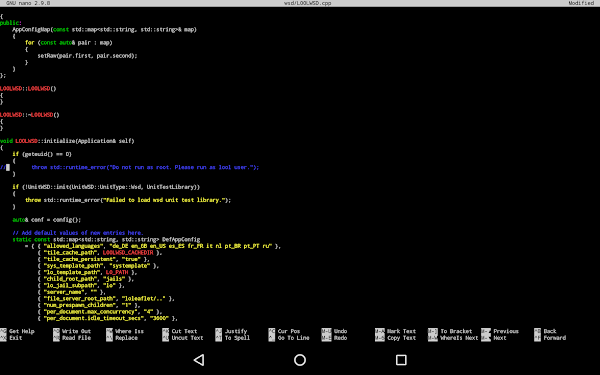Click the Cur Pos shortcut
Viewport: 600px width, 375px height.
coord(289,331)
